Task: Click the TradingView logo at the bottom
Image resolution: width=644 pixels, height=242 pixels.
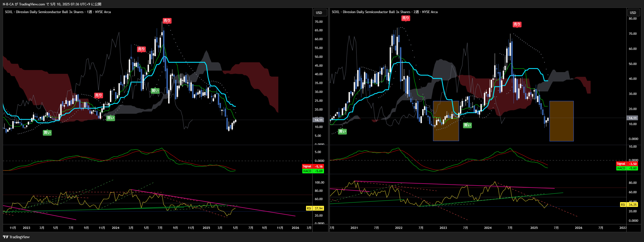Action: pos(16,237)
